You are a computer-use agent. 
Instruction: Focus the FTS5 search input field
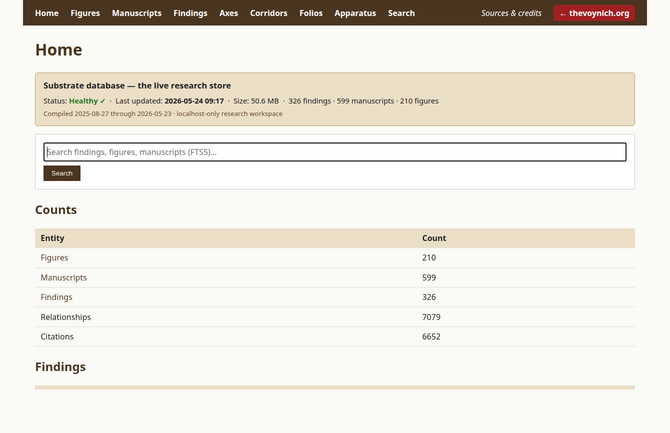pos(335,152)
